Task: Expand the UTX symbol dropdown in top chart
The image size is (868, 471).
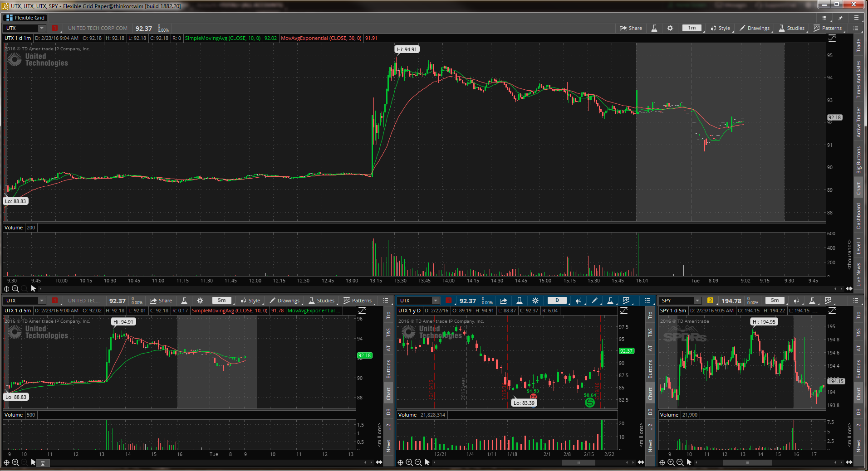Action: (x=42, y=28)
